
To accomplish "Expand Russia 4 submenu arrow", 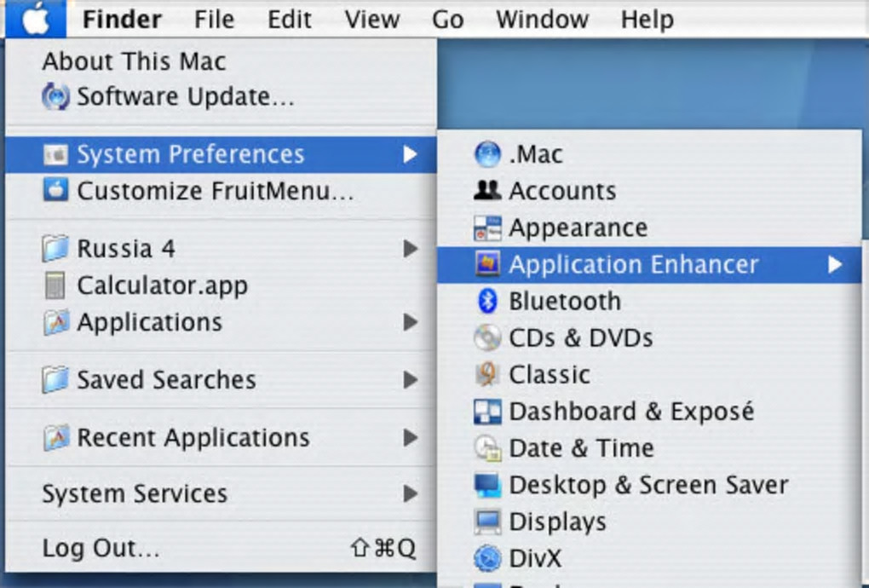I will pyautogui.click(x=410, y=248).
